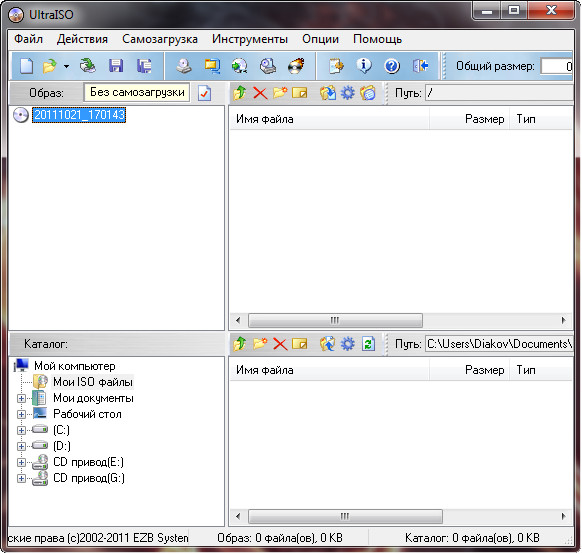Expand the CD привод(E:) node
The height and width of the screenshot is (554, 582).
tap(22, 462)
